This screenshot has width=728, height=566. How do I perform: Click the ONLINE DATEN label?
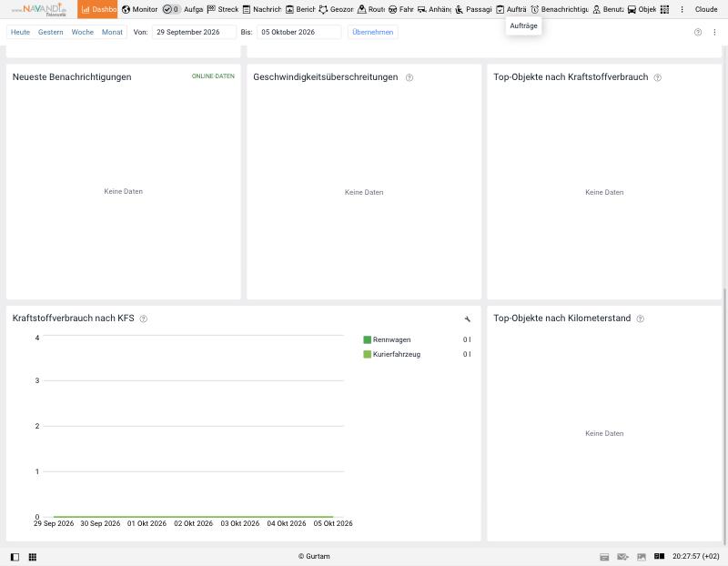click(213, 76)
